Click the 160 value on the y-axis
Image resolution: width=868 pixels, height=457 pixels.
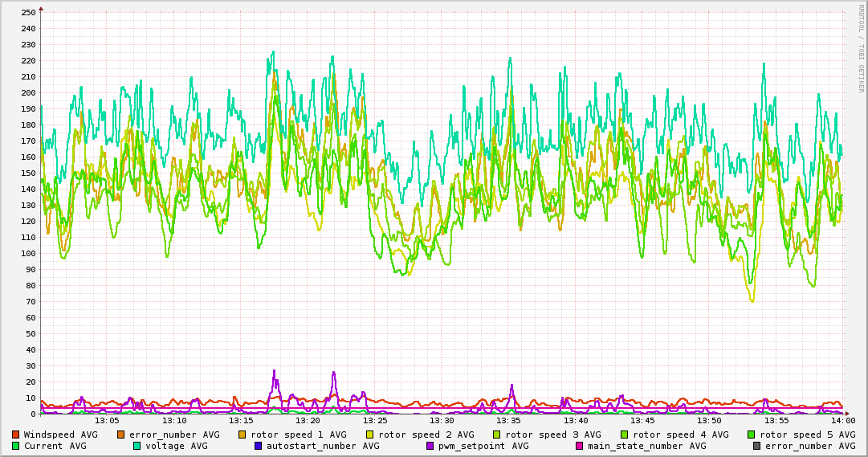coord(27,157)
